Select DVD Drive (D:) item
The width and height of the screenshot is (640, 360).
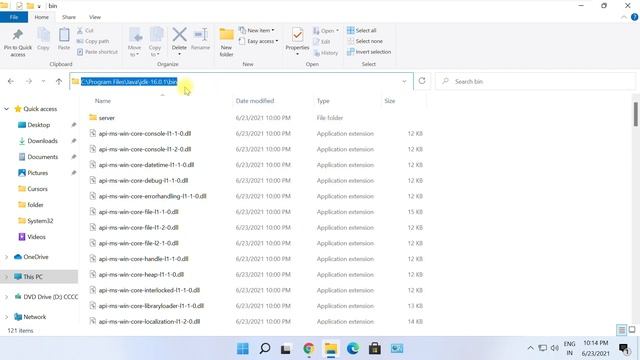46,297
